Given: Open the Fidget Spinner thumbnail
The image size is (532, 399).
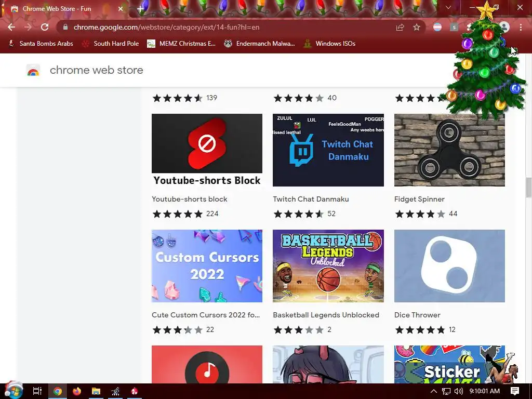Looking at the screenshot, I should (449, 150).
